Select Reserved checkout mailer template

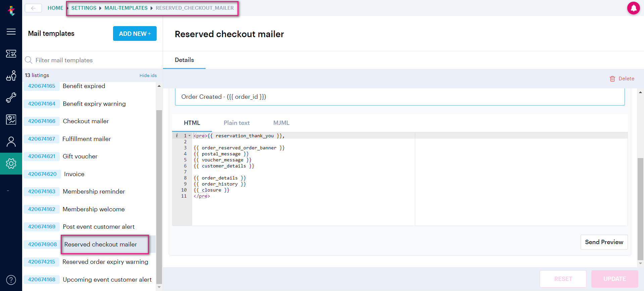[x=101, y=244]
